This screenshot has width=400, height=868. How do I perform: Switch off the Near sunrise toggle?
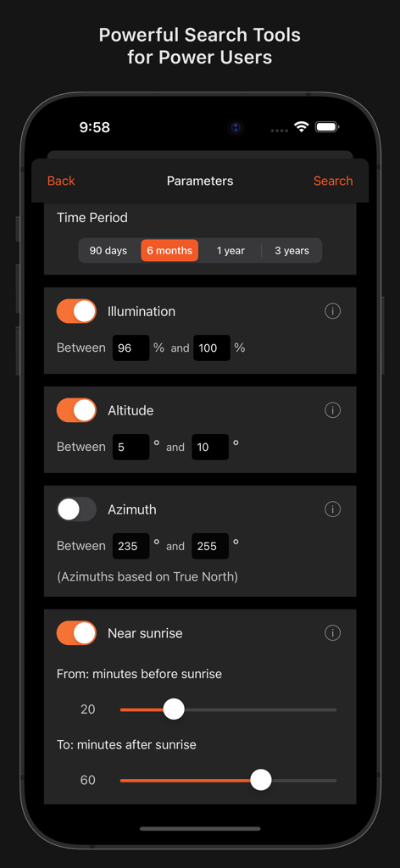tap(76, 632)
